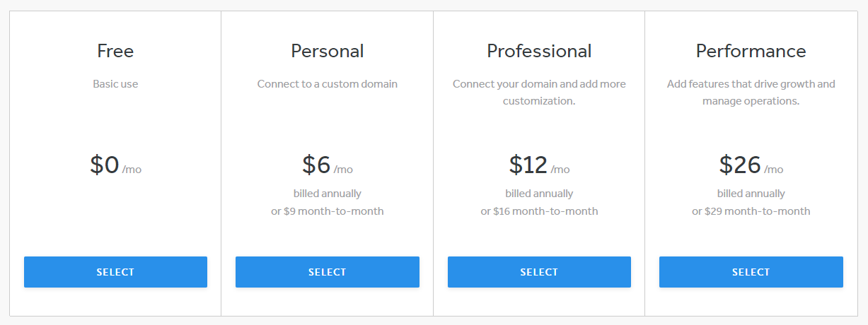
Task: Click 'billed annually' under Performance price
Action: click(751, 193)
